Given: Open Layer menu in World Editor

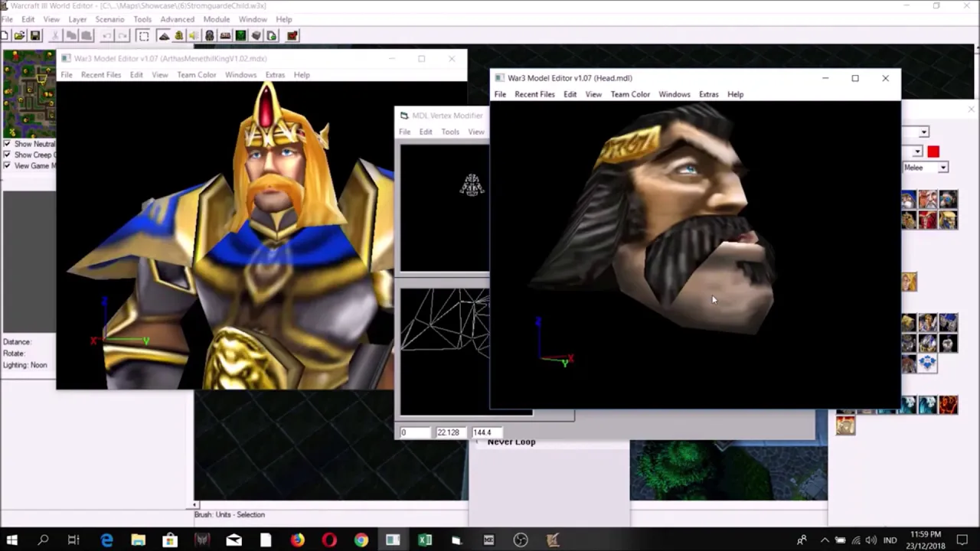Looking at the screenshot, I should click(77, 19).
